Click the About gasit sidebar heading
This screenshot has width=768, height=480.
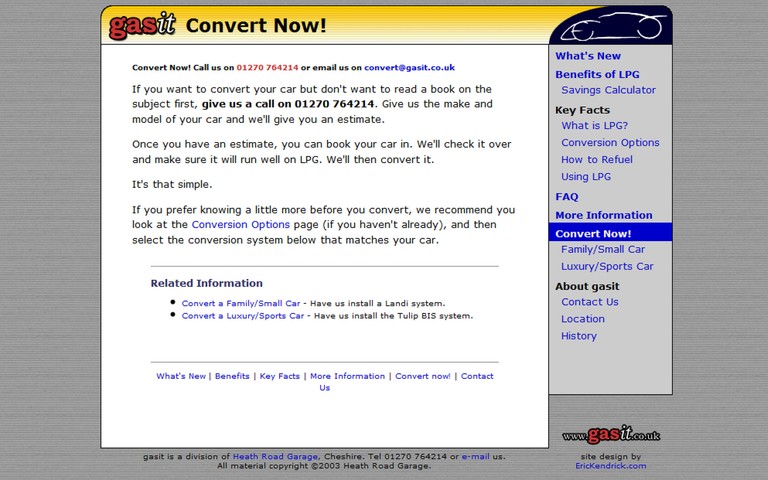(587, 287)
